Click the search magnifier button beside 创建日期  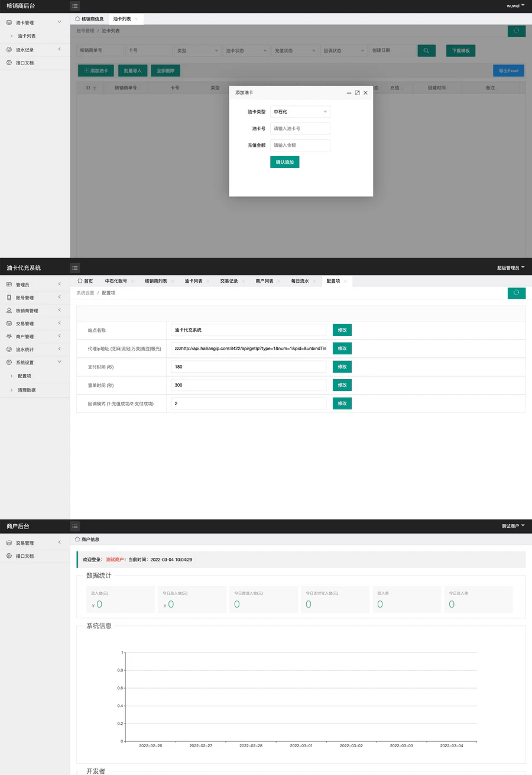426,51
